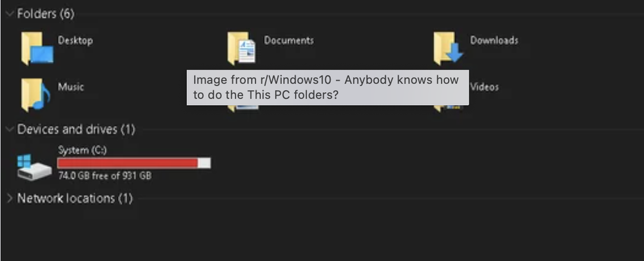
Task: Click the Folders (6) group header text
Action: [x=46, y=14]
